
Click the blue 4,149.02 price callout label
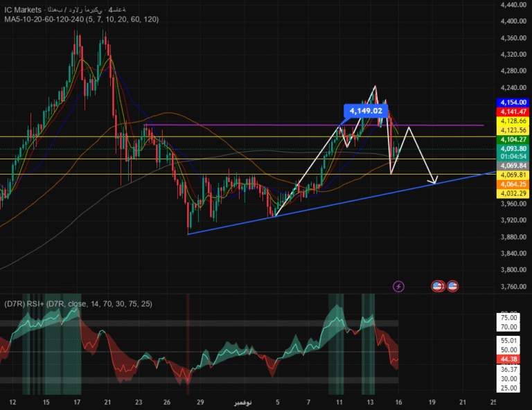365,110
